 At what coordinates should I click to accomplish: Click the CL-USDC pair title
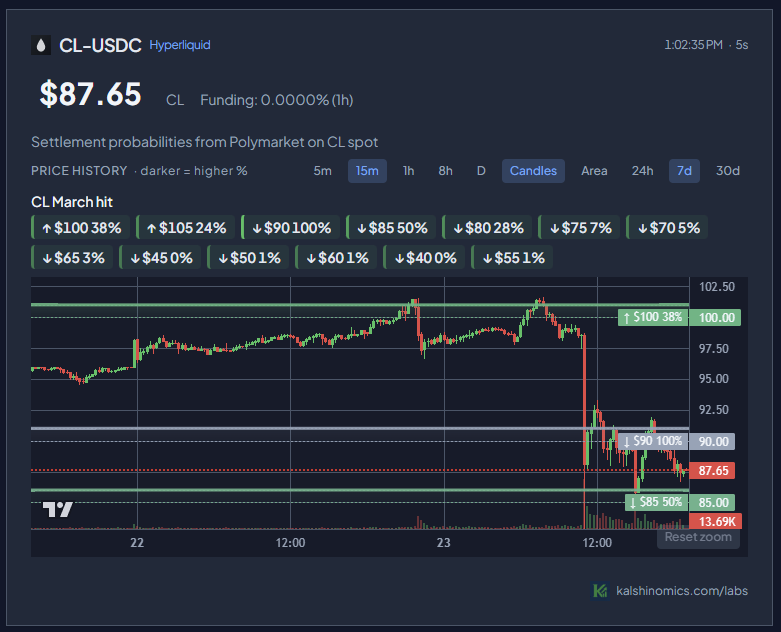coord(100,46)
